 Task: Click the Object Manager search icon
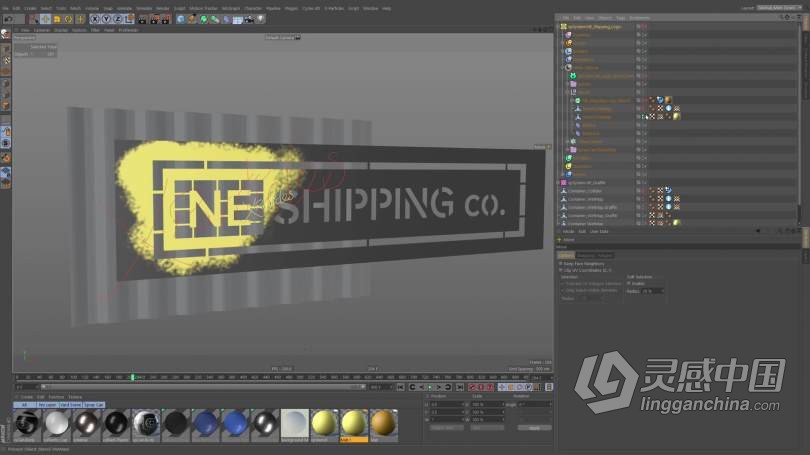781,18
